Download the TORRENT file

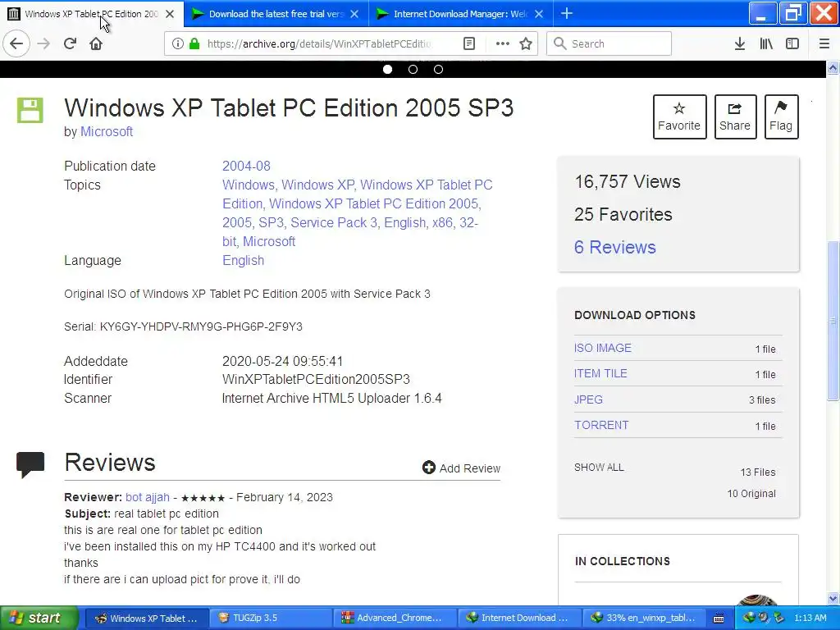tap(601, 425)
